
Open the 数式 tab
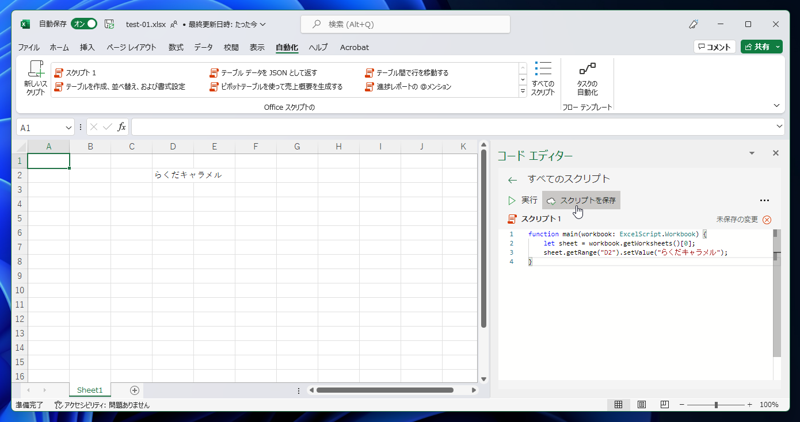click(x=176, y=47)
